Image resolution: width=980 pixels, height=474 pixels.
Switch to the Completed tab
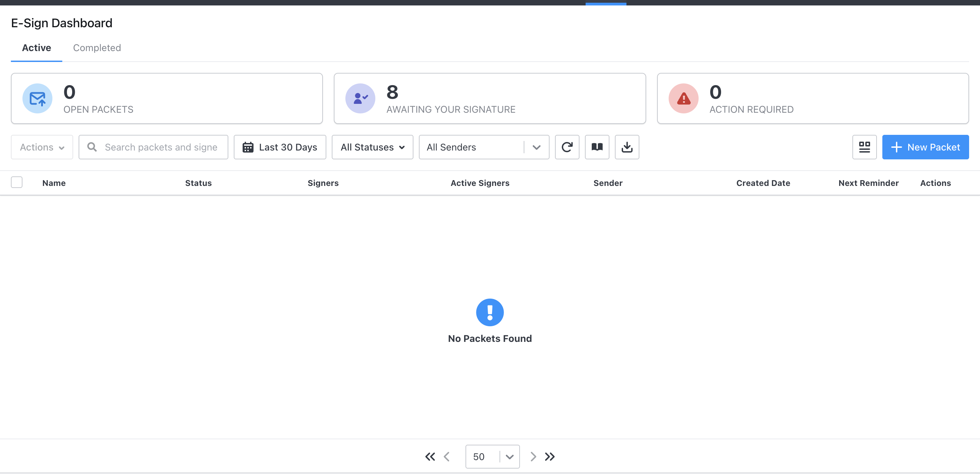pyautogui.click(x=97, y=48)
